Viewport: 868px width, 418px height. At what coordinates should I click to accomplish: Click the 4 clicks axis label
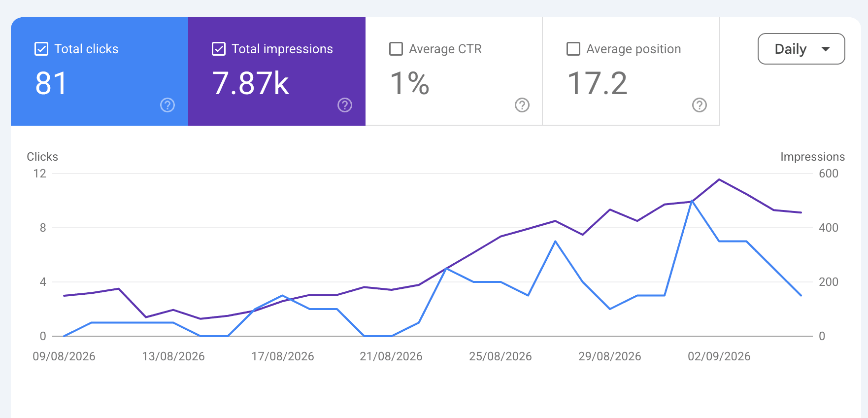click(x=43, y=282)
